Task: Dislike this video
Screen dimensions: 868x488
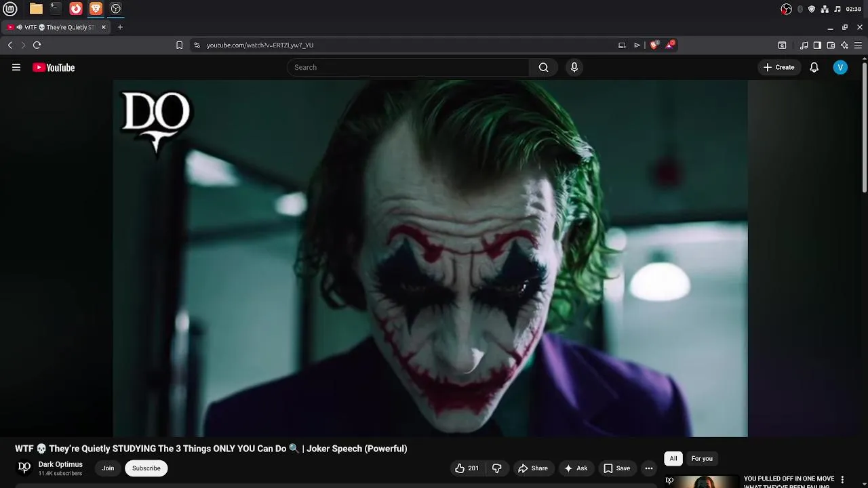Action: pos(496,468)
